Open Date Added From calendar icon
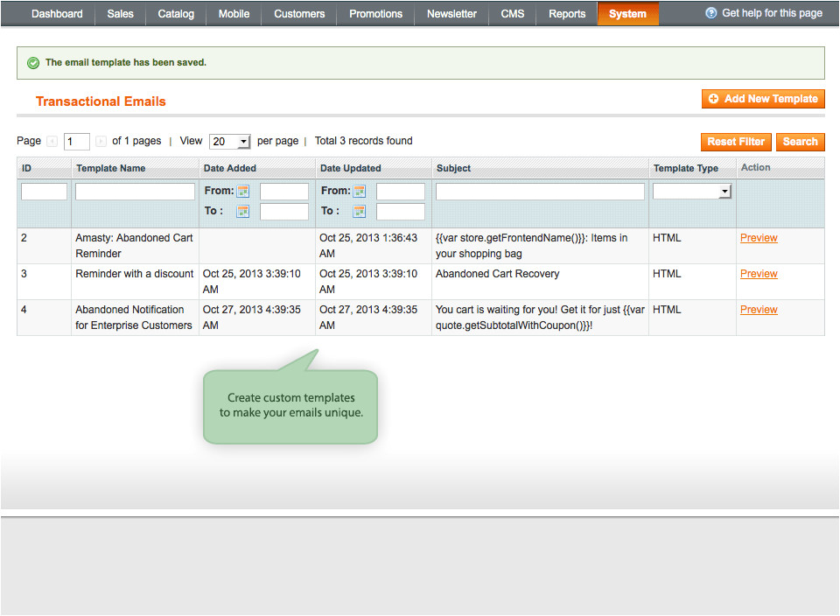The height and width of the screenshot is (616, 840). tap(242, 192)
